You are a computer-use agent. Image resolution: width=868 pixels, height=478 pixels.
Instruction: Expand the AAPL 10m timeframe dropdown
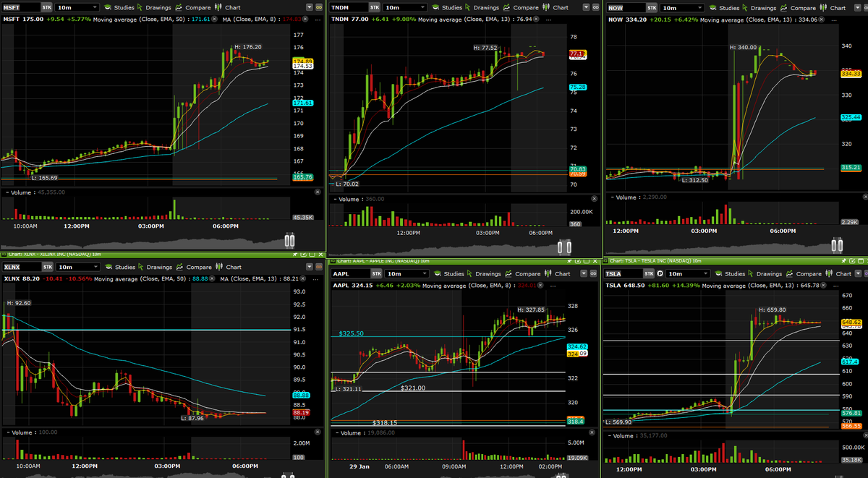pos(407,274)
